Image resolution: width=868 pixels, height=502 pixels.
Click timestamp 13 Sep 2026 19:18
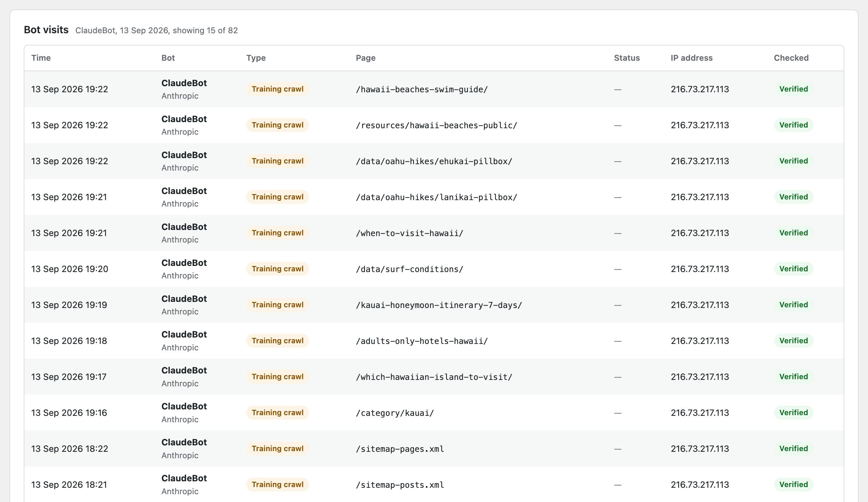point(69,341)
